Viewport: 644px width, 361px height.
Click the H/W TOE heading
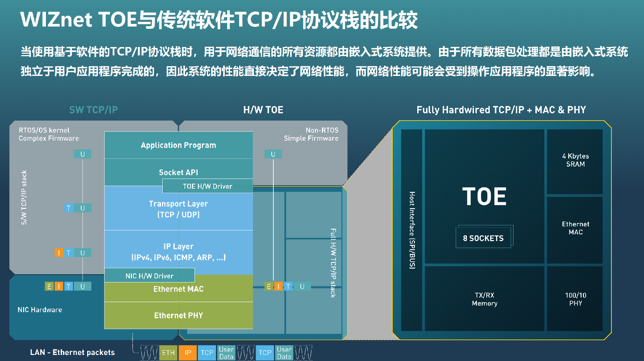263,110
